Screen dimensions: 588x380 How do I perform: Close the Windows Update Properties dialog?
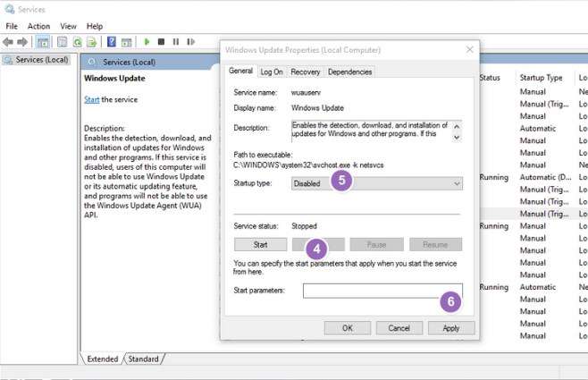point(469,49)
